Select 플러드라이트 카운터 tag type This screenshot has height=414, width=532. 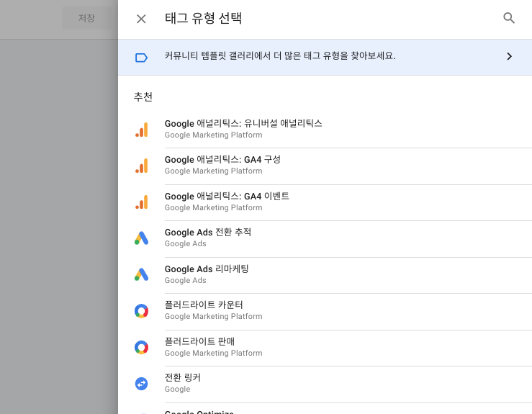[348, 311]
